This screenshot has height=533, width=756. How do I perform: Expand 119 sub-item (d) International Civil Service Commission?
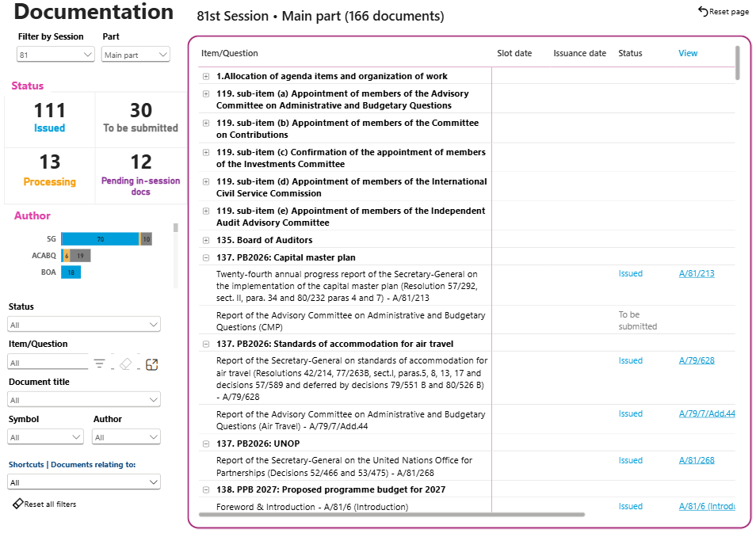206,181
